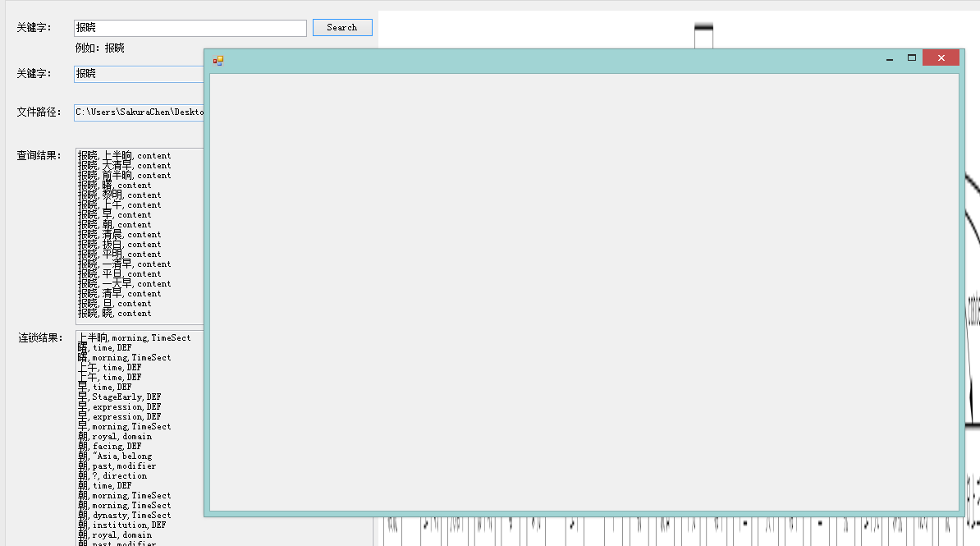Select result row '报晓, 旦, content'
The height and width of the screenshot is (546, 980).
click(x=114, y=304)
